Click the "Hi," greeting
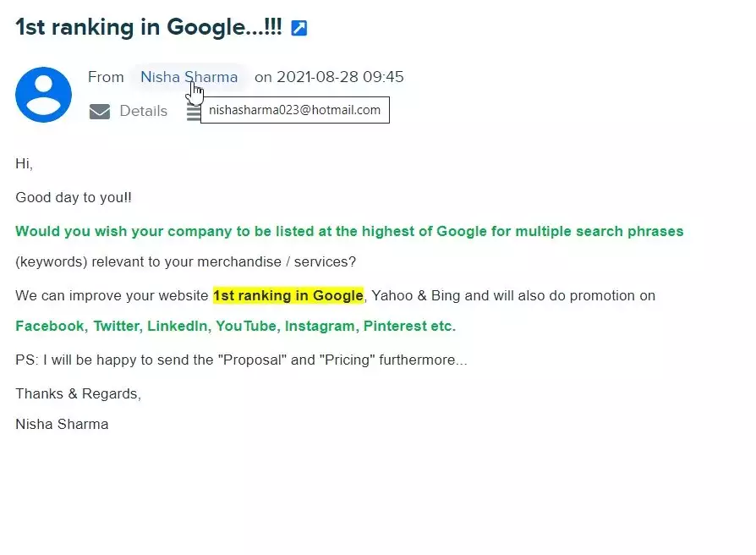 (x=25, y=164)
